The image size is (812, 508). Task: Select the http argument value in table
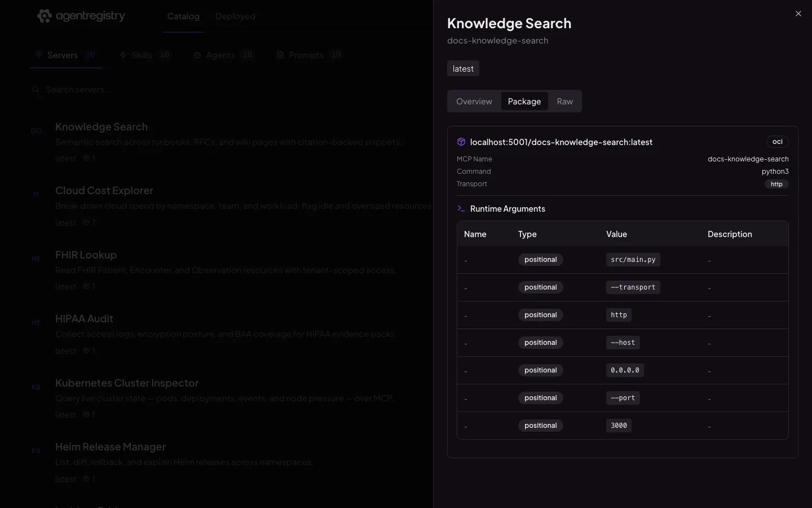[619, 315]
